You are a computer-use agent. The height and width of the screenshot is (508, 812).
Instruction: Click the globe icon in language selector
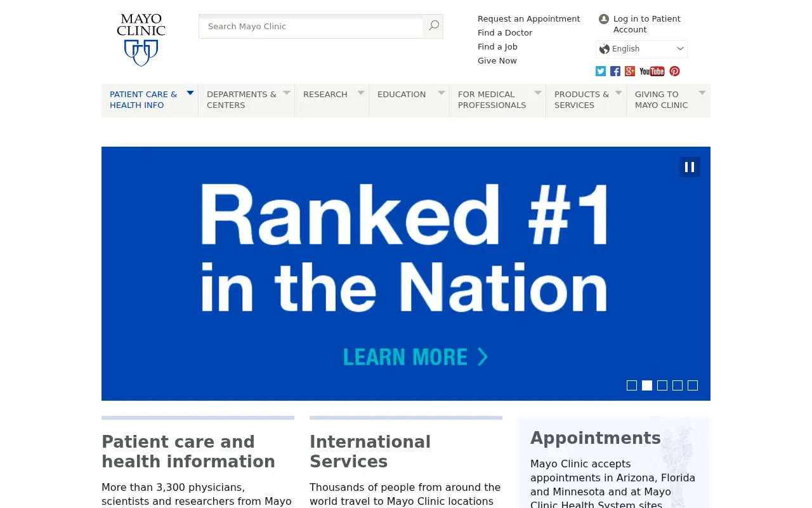605,49
